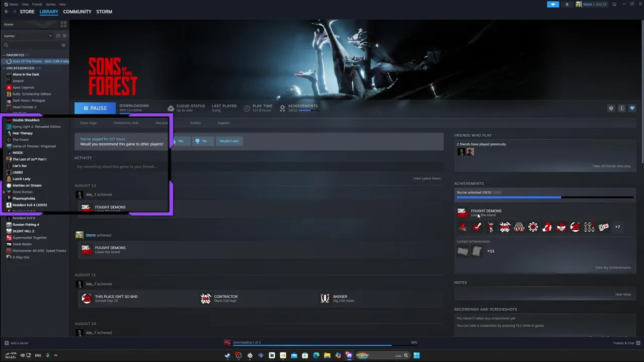The image size is (644, 362).
Task: Open Cloud Status icon
Action: click(171, 108)
